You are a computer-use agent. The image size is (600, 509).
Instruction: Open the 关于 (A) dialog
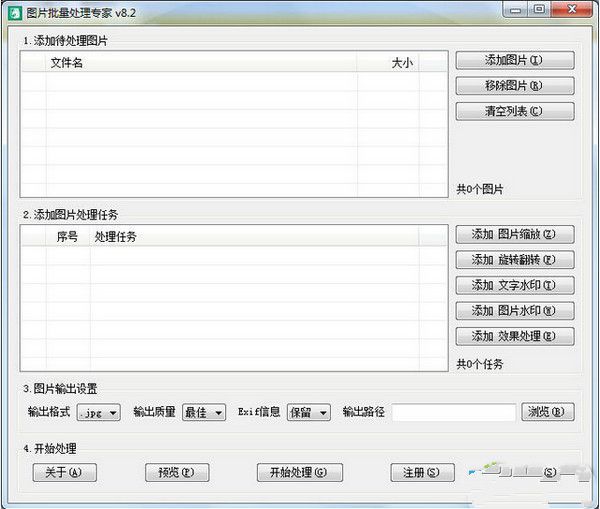click(x=65, y=473)
